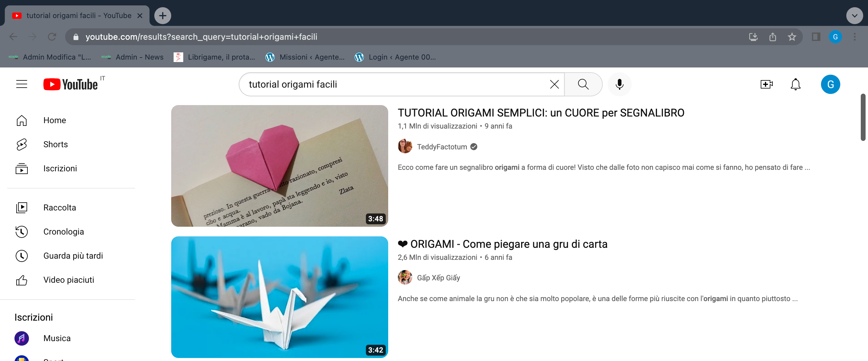
Task: Open the Chrome three-dot menu
Action: tap(854, 37)
